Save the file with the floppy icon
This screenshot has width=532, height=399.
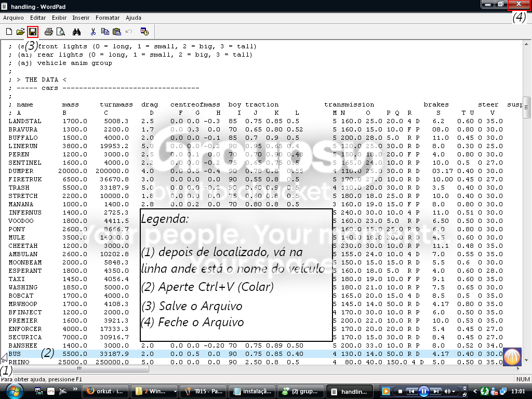click(x=33, y=32)
